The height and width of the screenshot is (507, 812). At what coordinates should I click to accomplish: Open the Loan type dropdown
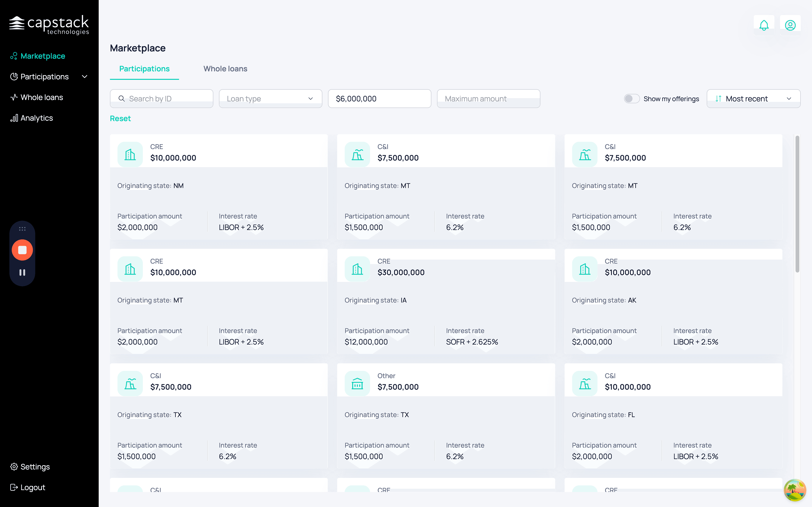click(x=270, y=99)
